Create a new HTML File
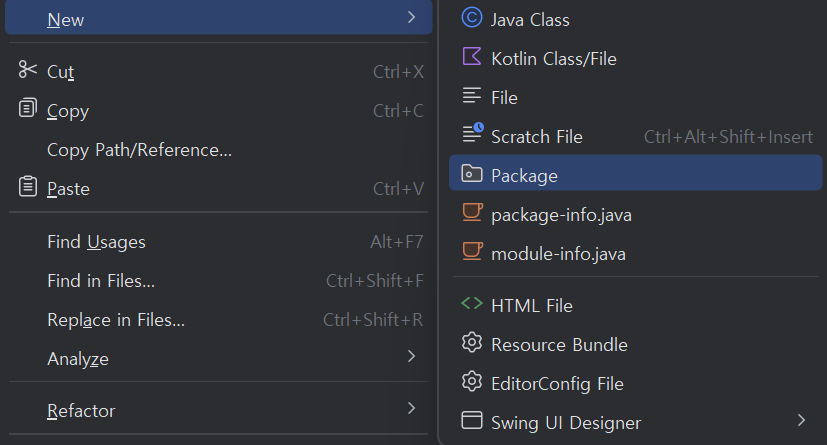 (635, 305)
